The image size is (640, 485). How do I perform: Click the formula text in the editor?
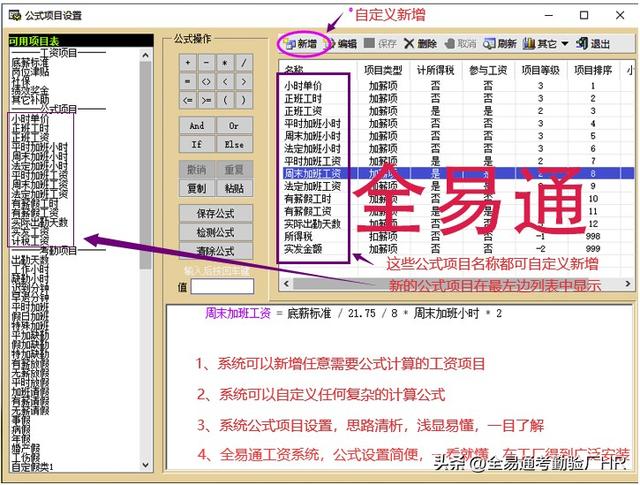click(x=353, y=314)
